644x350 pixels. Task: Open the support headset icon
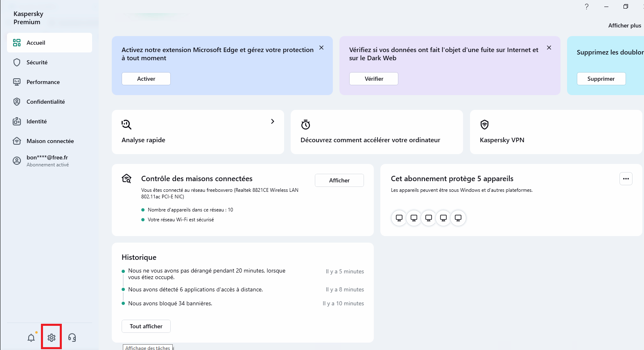[x=72, y=338]
